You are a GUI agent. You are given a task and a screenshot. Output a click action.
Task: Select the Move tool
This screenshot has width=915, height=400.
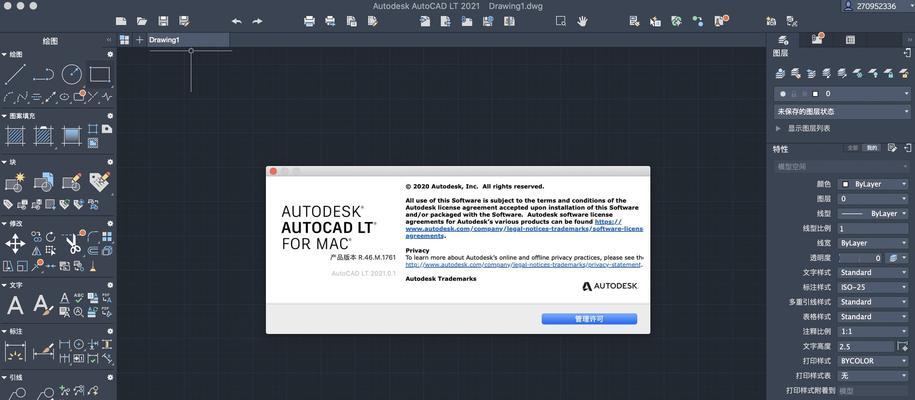click(x=15, y=244)
